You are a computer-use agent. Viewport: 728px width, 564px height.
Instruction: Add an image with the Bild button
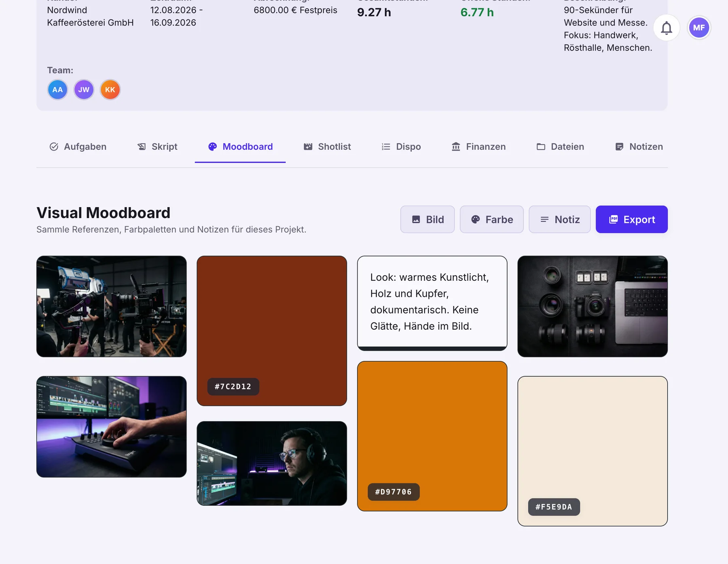pyautogui.click(x=427, y=219)
